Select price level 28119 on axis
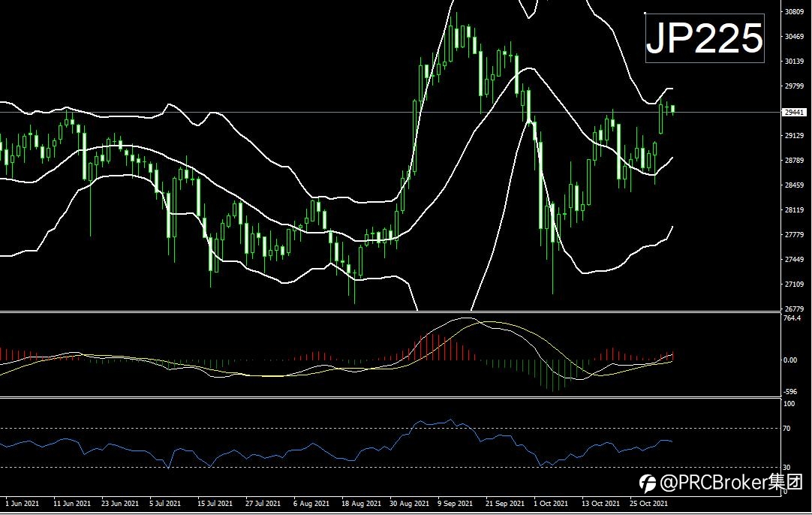The height and width of the screenshot is (515, 812). 795,210
